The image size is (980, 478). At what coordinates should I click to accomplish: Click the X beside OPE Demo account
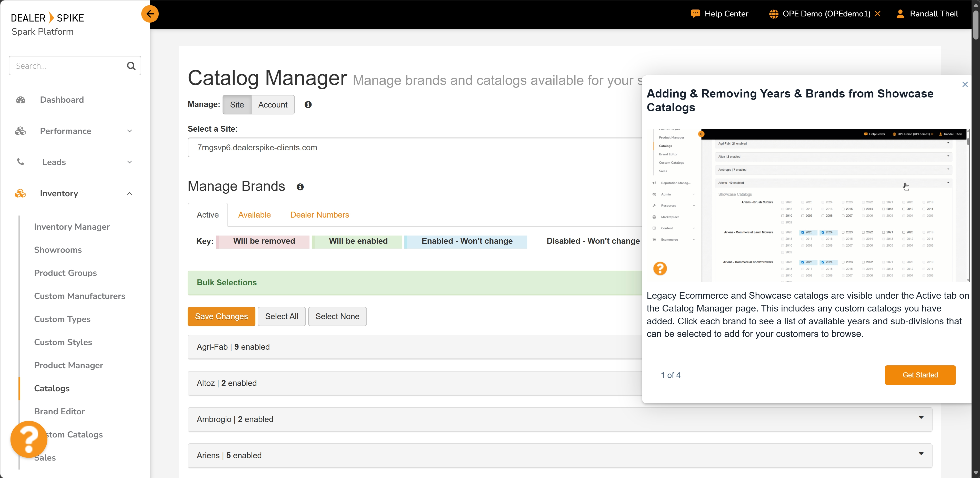(x=878, y=14)
